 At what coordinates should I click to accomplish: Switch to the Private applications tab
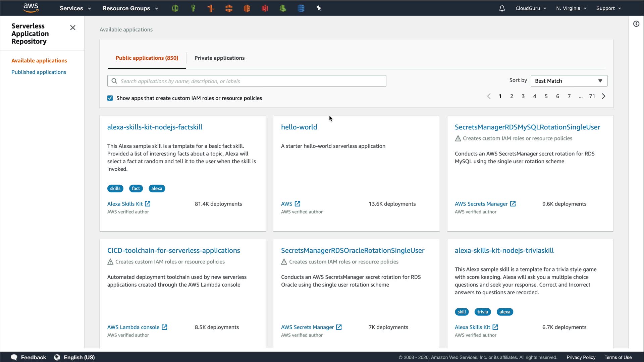pos(219,58)
